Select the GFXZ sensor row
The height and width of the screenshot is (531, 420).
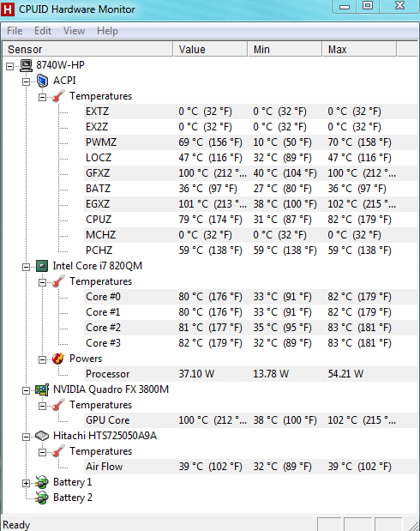tap(250, 173)
